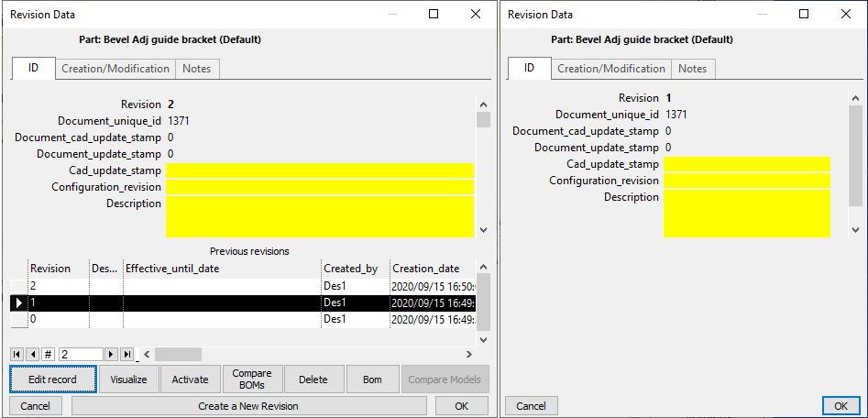Screen dimensions: 868x418
Task: Click Revision column header
Action: (59, 269)
